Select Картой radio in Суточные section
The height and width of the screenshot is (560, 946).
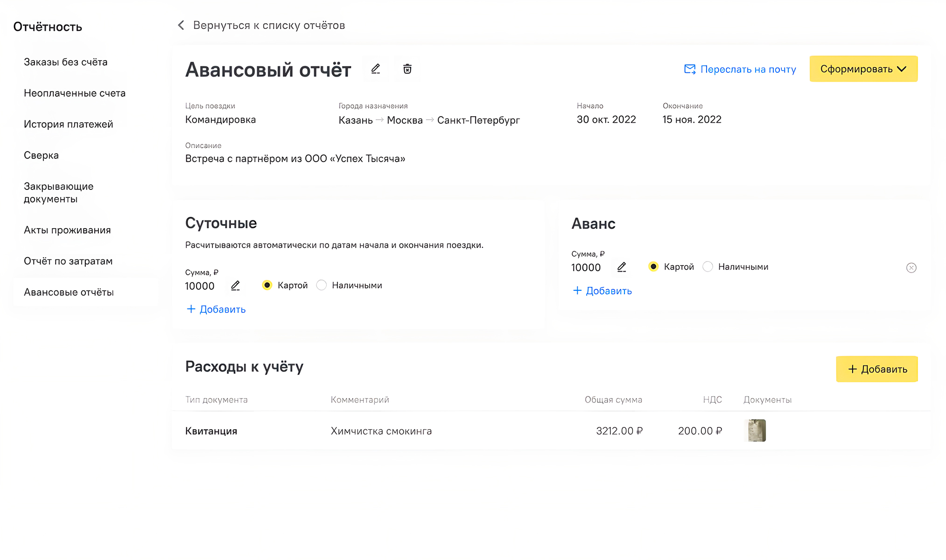tap(267, 285)
